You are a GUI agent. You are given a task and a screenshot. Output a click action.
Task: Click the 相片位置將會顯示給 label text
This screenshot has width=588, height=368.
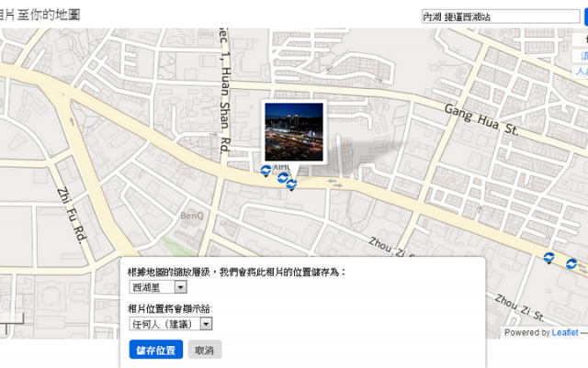click(x=171, y=308)
